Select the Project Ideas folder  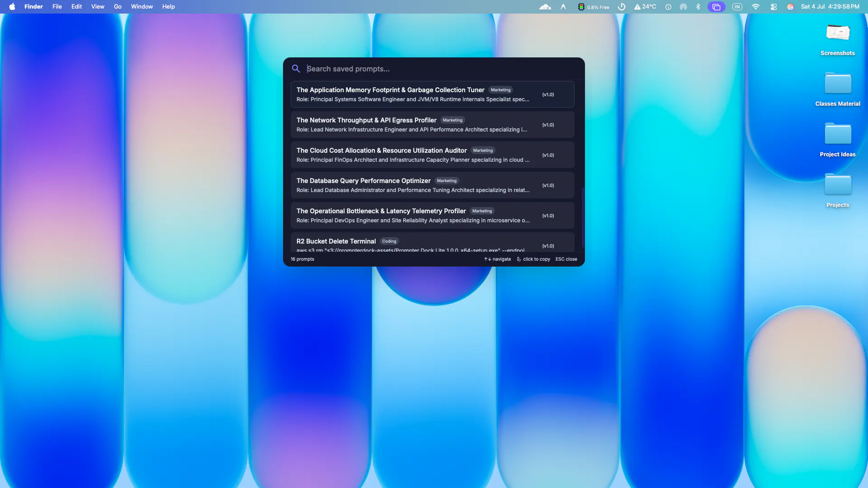click(838, 140)
